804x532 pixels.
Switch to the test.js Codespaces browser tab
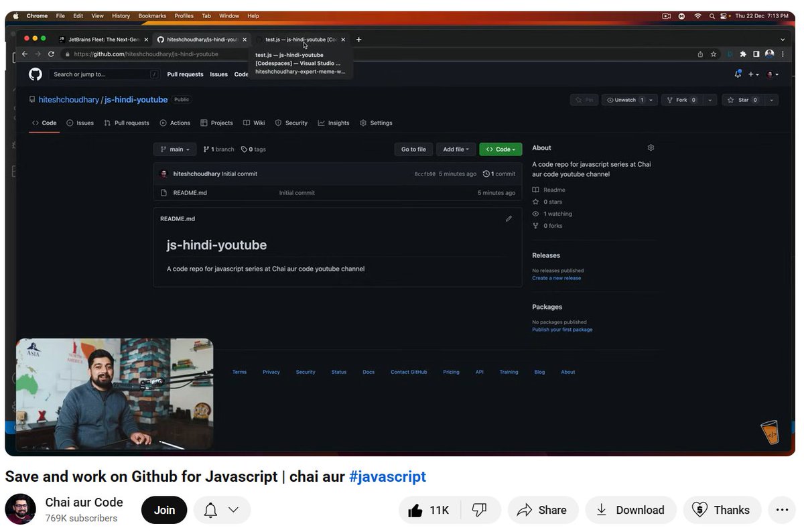coord(299,40)
